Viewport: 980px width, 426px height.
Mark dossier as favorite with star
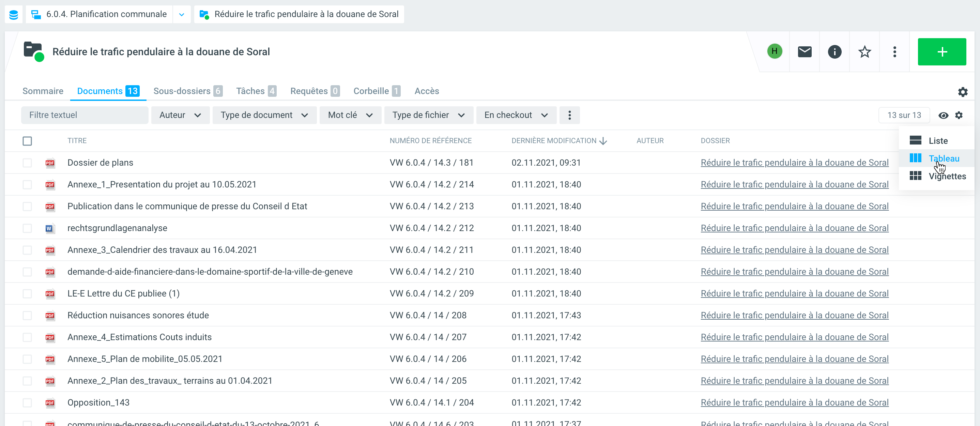[864, 52]
